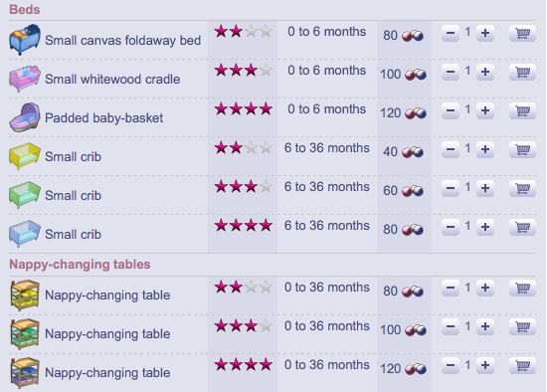Add the 40-coin Small crib to cart
547x392 pixels.
(x=522, y=150)
